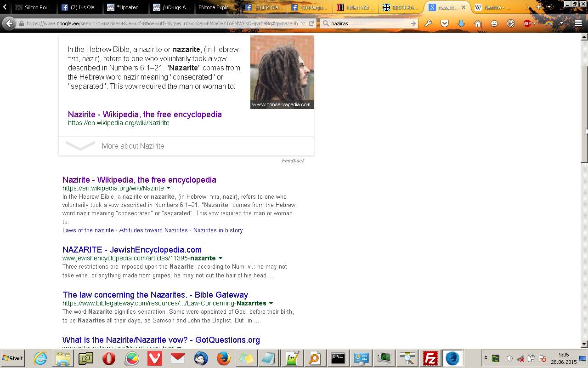Open options arrow for jewishencyclopedia.com result

(220, 258)
